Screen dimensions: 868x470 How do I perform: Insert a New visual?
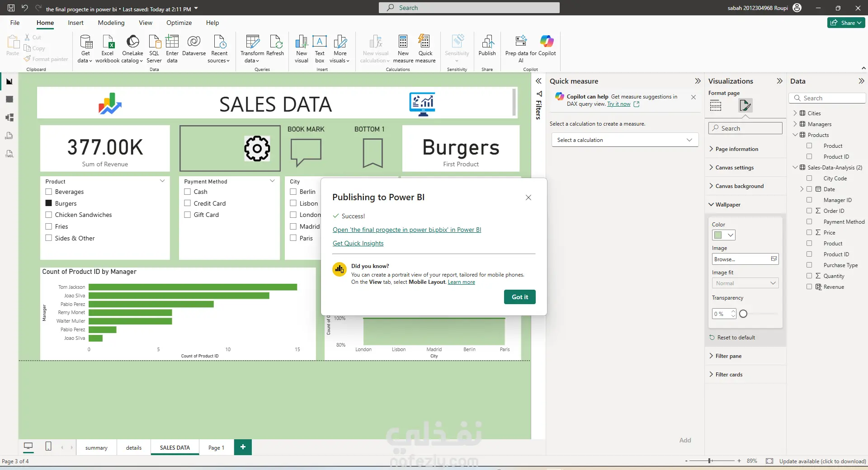[x=302, y=49]
